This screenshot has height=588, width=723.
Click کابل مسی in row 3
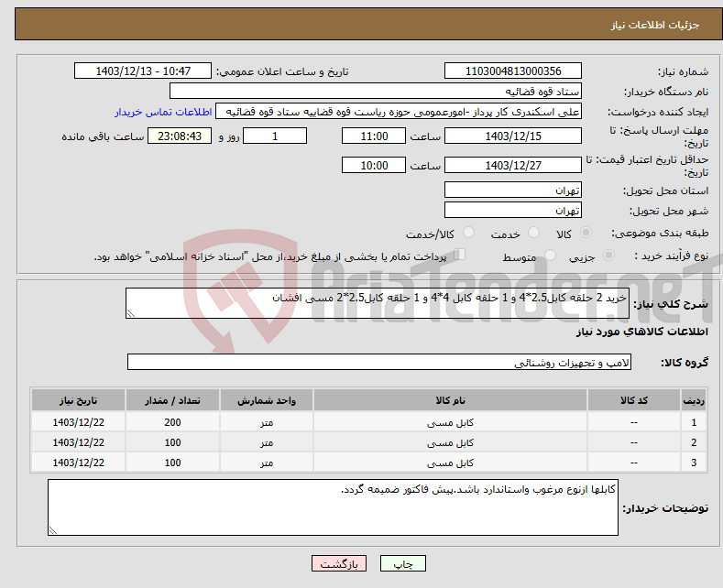(x=450, y=463)
